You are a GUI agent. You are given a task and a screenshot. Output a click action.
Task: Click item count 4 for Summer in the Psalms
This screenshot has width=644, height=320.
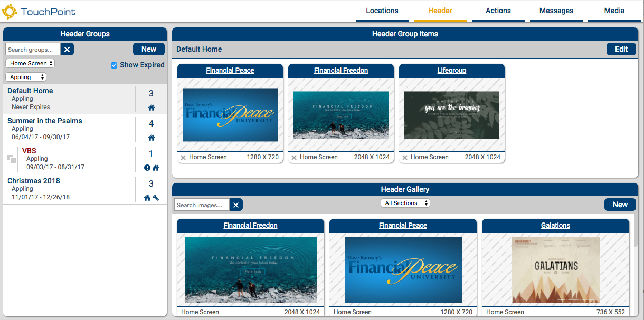(151, 123)
